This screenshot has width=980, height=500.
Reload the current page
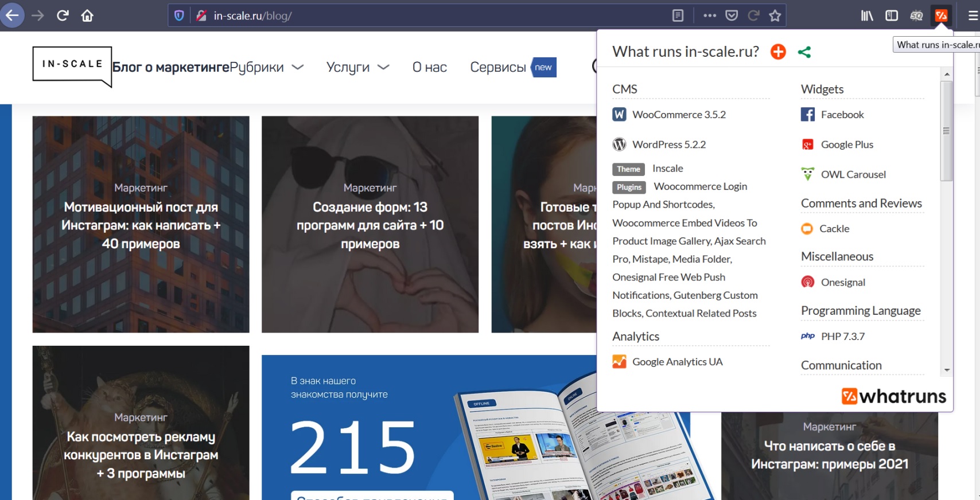point(63,15)
